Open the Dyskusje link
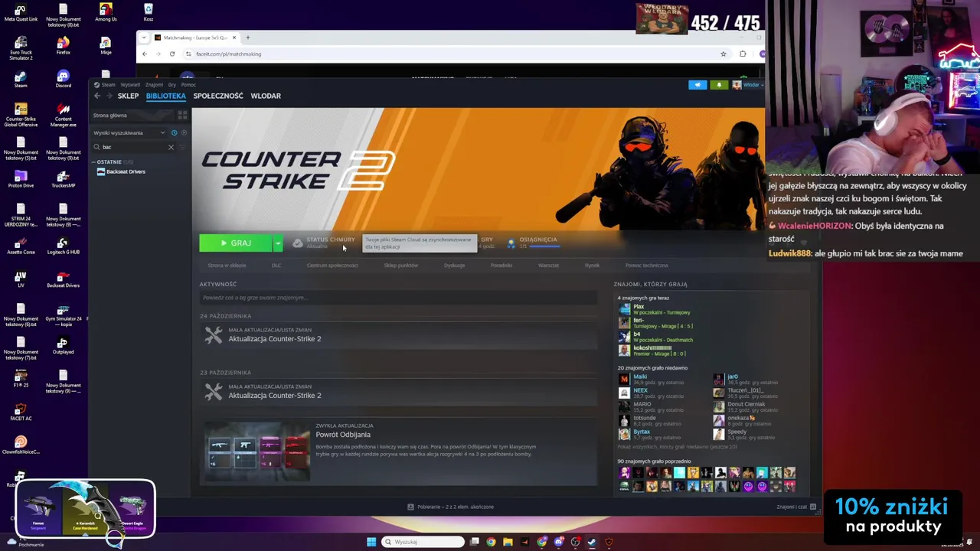Viewport: 980px width, 551px height. tap(454, 266)
